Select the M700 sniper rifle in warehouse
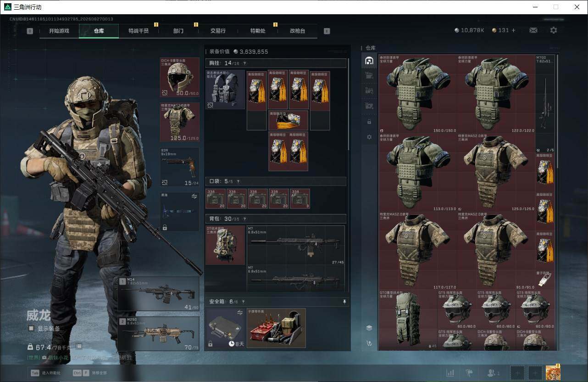The height and width of the screenshot is (382, 588). click(x=545, y=103)
